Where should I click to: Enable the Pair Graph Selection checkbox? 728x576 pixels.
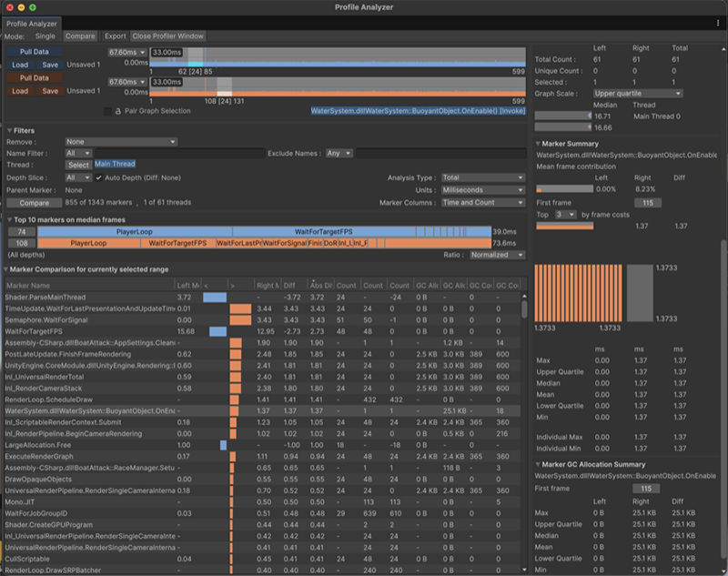click(107, 111)
